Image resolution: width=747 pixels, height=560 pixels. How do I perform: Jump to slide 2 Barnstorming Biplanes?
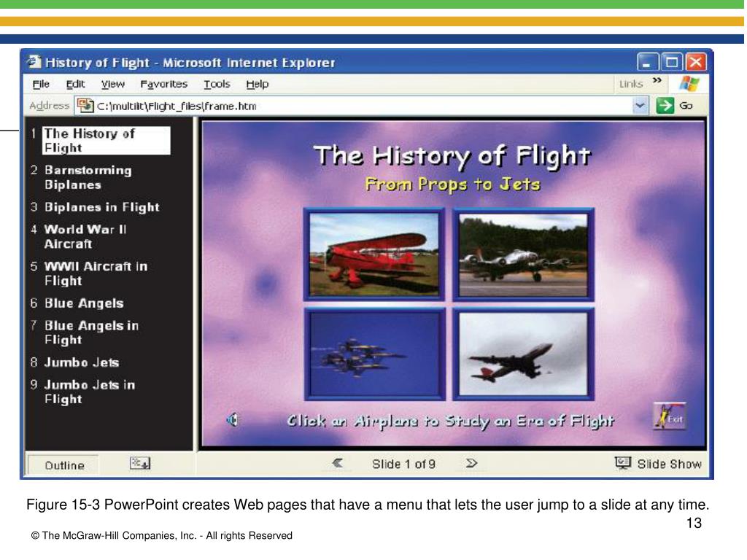[x=88, y=177]
